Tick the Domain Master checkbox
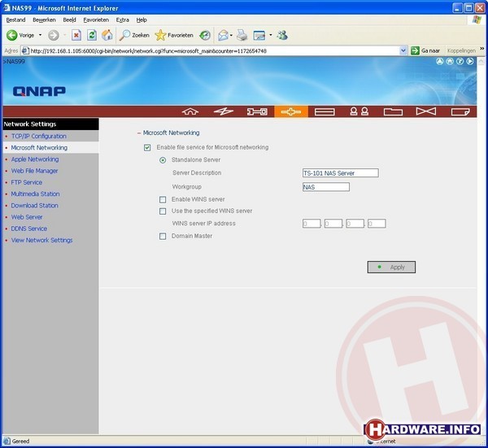The image size is (488, 448). (x=163, y=236)
